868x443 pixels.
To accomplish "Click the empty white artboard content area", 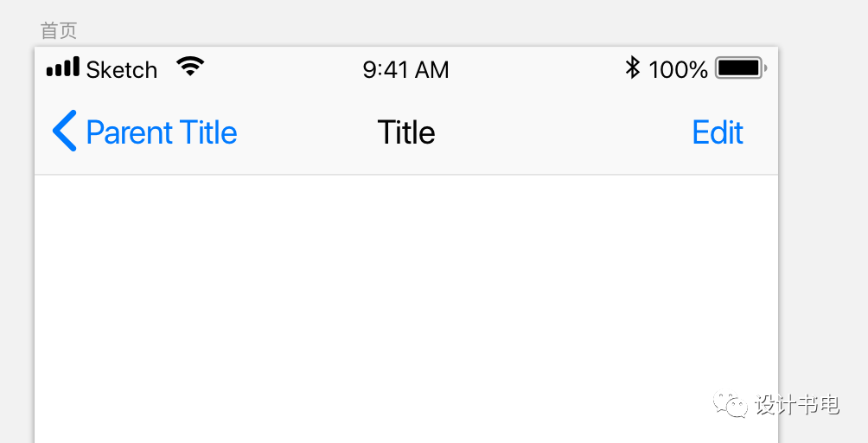I will [x=406, y=309].
